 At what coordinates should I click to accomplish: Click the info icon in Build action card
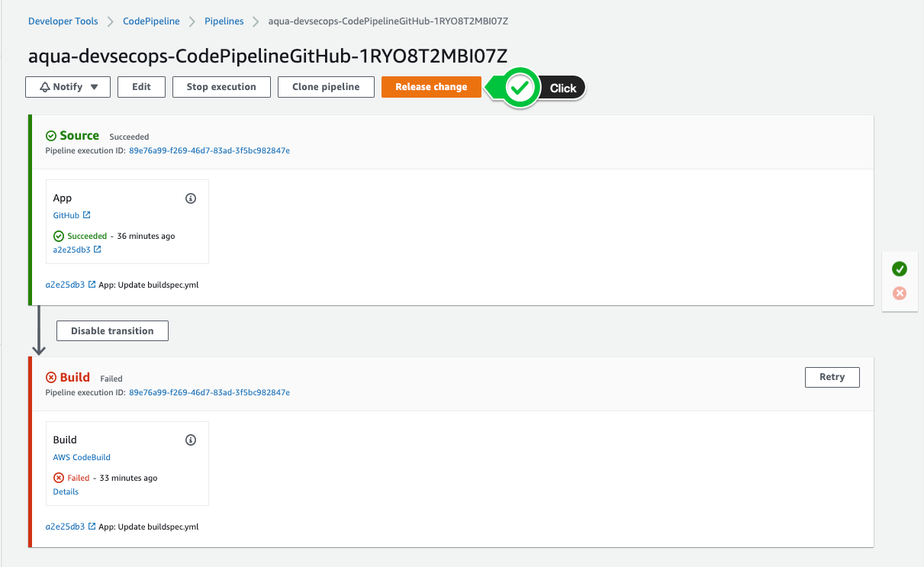click(191, 440)
